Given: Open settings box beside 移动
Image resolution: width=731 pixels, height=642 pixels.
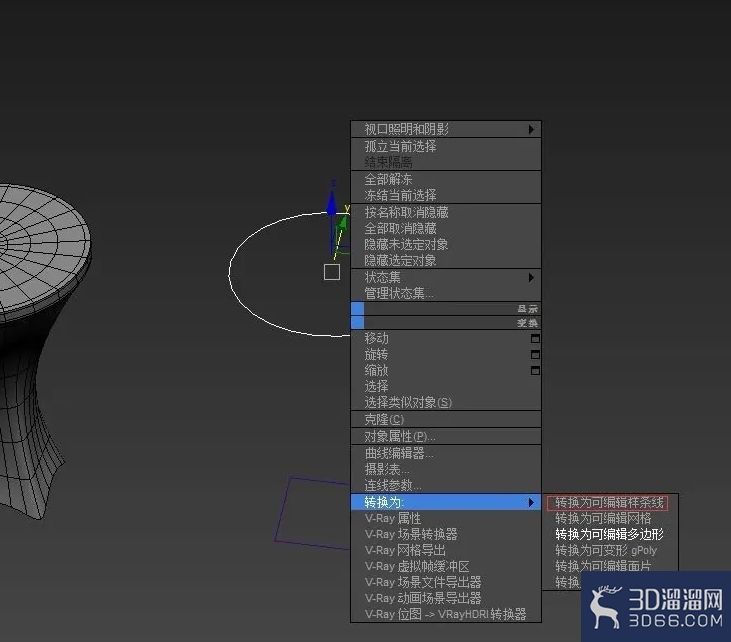Looking at the screenshot, I should [535, 338].
